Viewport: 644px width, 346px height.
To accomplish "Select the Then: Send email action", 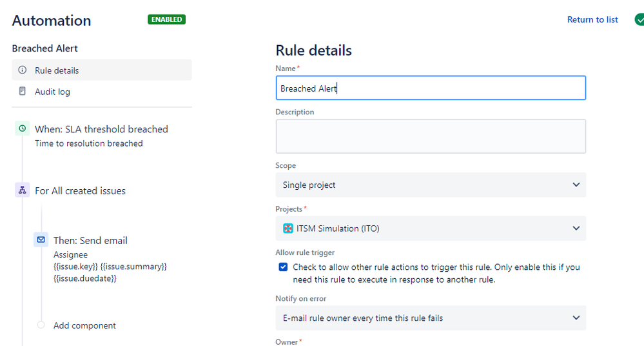I will tap(90, 240).
